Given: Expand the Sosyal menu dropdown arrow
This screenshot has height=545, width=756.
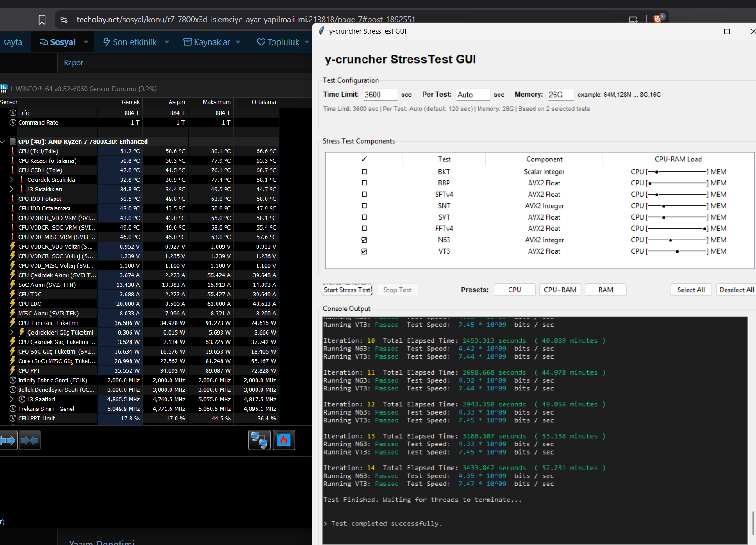Looking at the screenshot, I should point(86,42).
